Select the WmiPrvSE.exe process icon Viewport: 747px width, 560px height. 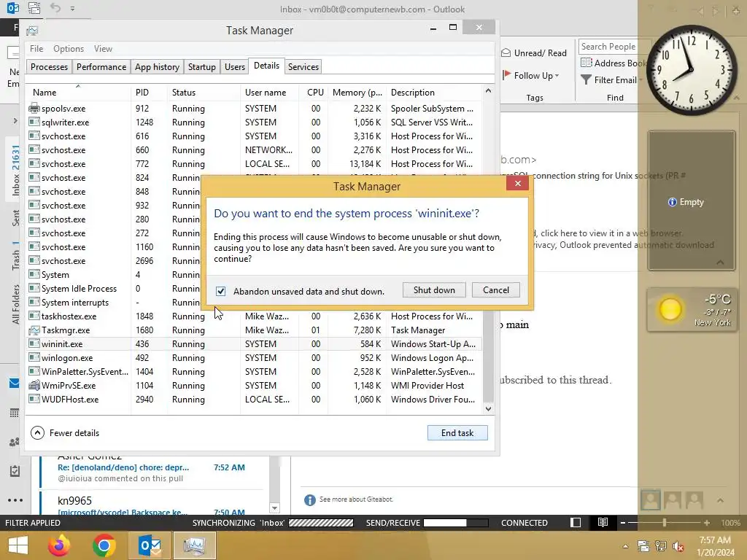tap(34, 385)
